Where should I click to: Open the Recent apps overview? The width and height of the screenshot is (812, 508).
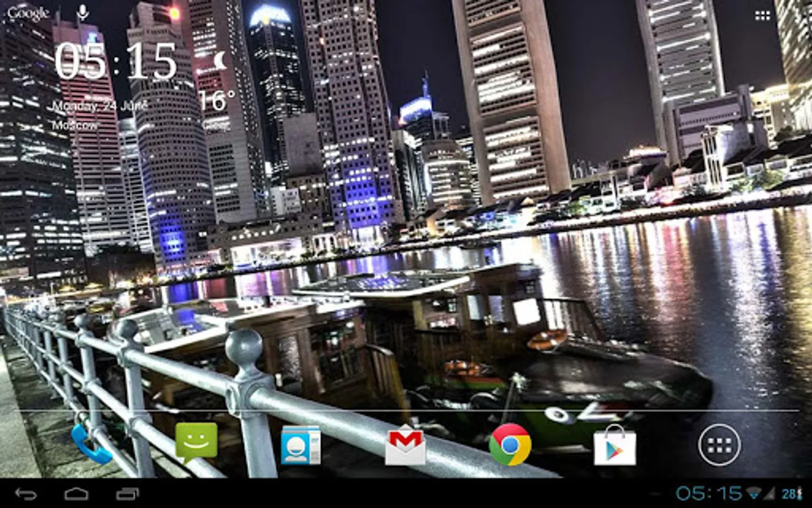127,494
